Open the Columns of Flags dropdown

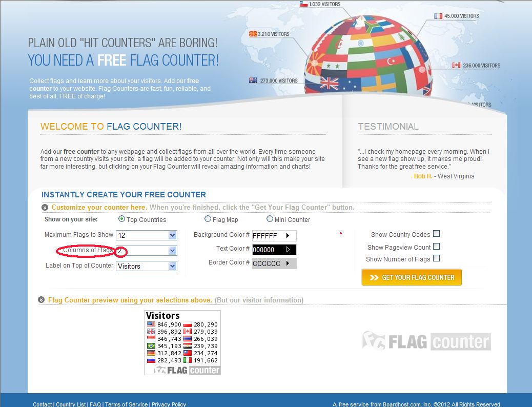point(147,251)
